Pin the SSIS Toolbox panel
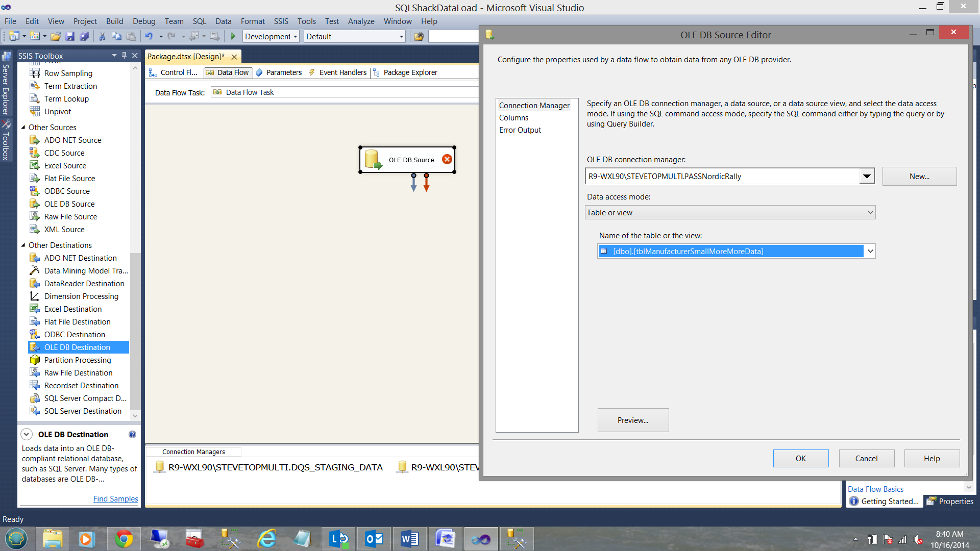The image size is (980, 551). [124, 56]
